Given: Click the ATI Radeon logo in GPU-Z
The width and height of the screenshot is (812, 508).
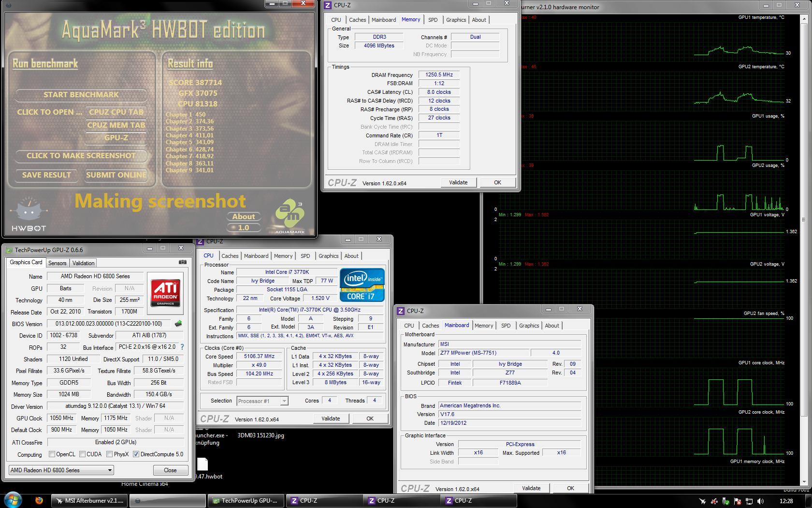Looking at the screenshot, I should (166, 293).
